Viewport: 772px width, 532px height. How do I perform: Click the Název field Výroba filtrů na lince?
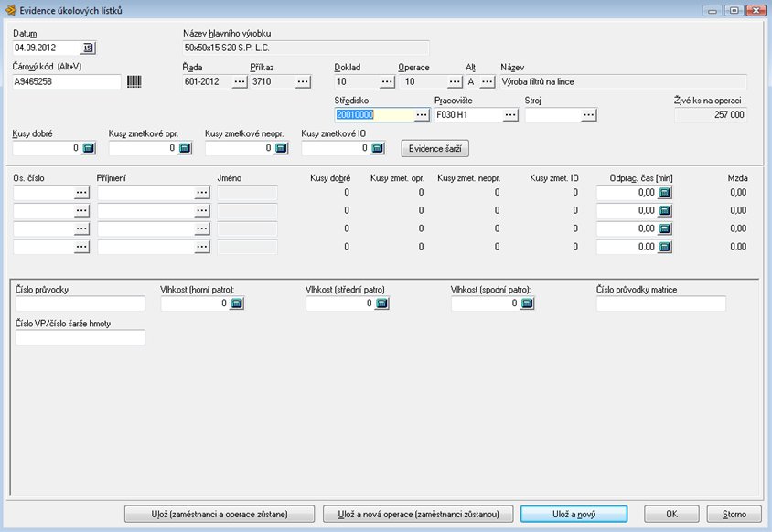(623, 81)
